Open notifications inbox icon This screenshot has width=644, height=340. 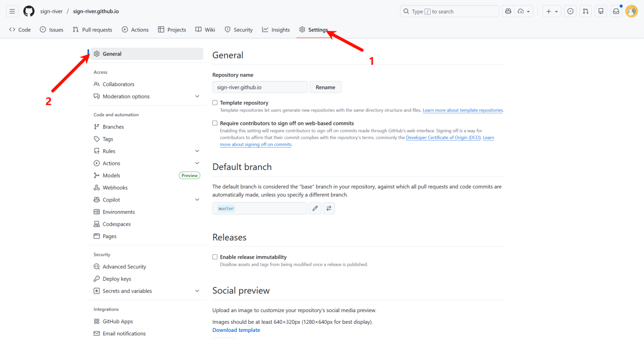616,11
